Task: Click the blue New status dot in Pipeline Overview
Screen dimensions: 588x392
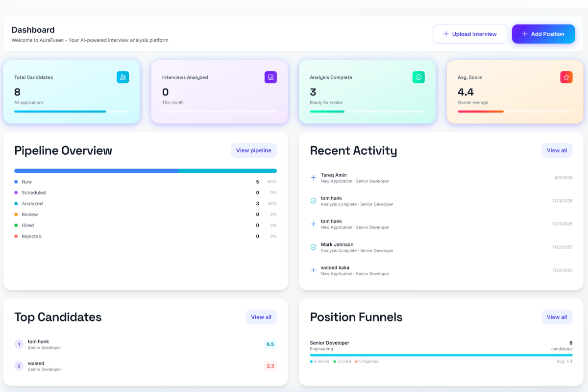Action: tap(17, 182)
